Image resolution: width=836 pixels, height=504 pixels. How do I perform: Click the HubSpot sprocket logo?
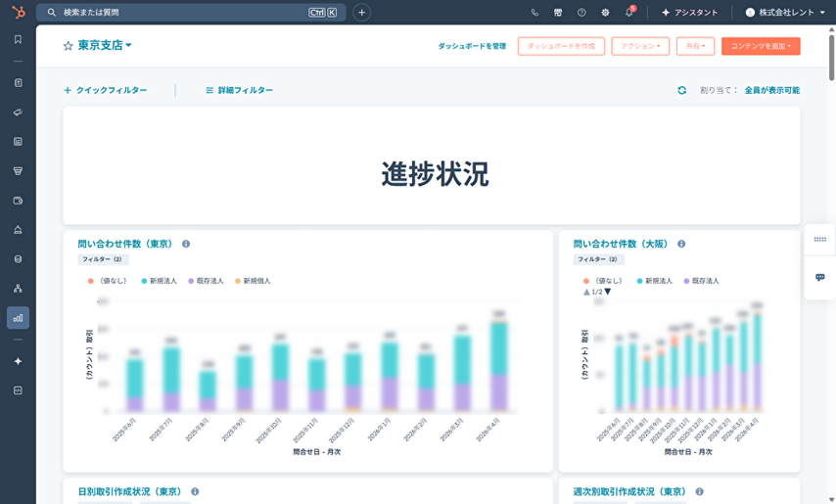point(19,12)
